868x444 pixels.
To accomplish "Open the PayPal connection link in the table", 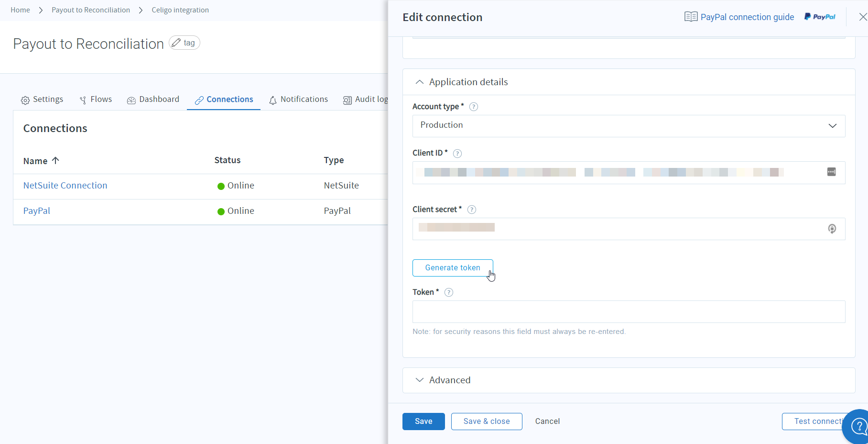I will point(37,211).
